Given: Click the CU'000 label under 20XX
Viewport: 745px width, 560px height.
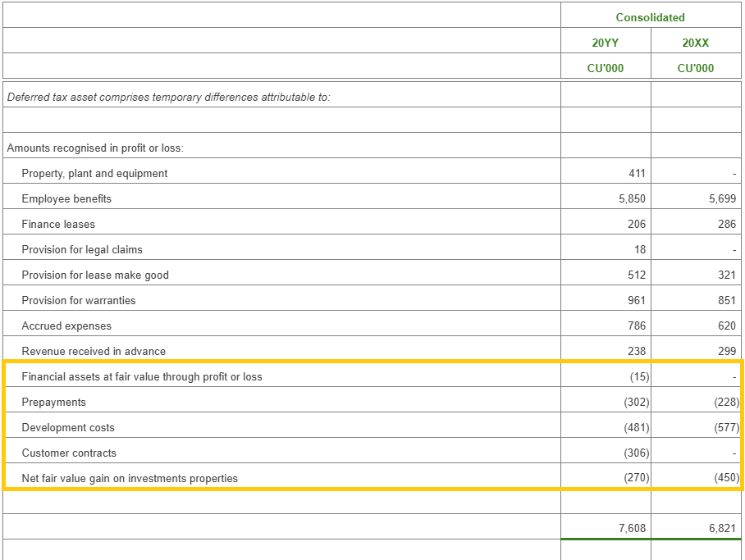Looking at the screenshot, I should tap(697, 66).
